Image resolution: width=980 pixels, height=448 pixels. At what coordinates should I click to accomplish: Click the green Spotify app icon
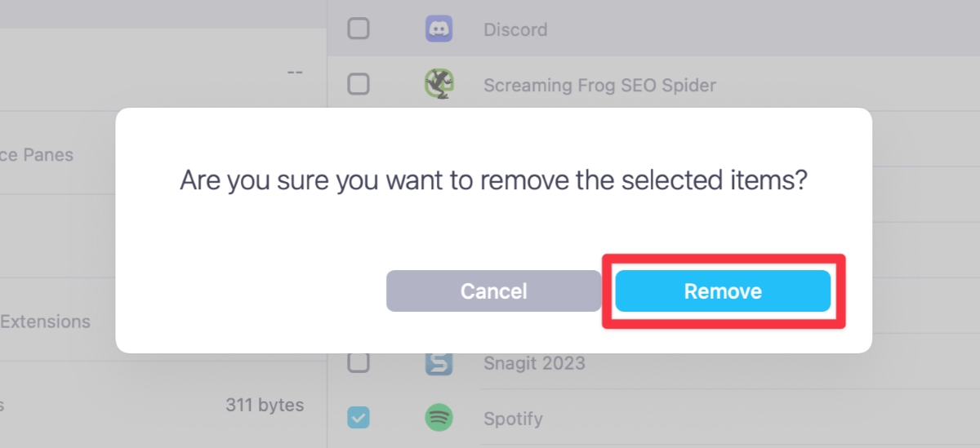pos(439,419)
